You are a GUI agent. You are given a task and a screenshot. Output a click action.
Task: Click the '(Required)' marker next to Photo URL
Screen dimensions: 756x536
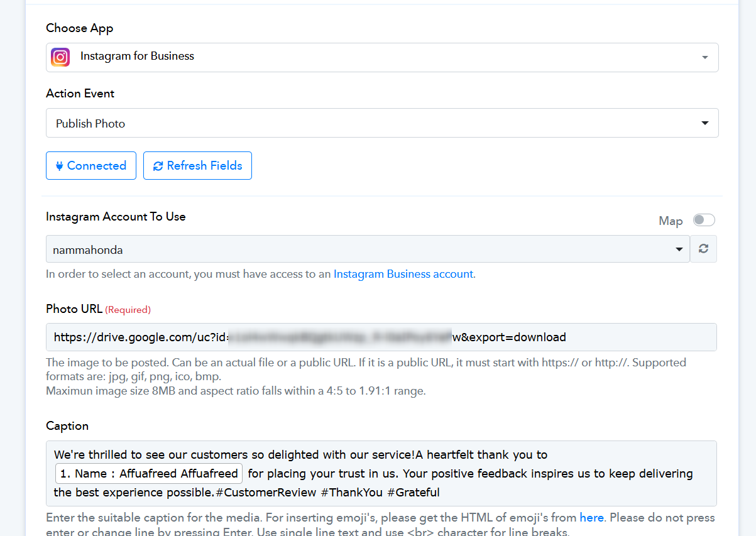point(128,310)
